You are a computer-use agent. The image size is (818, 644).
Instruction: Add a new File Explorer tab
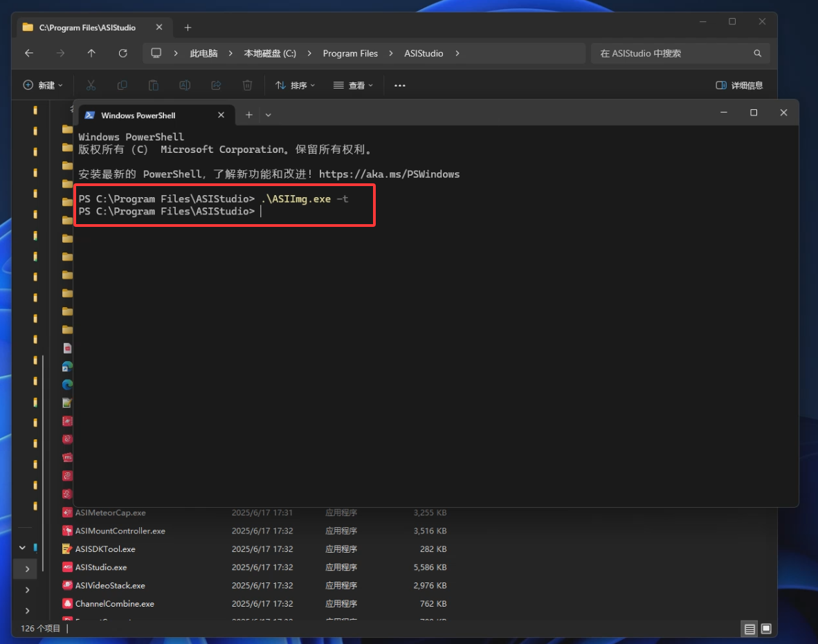click(188, 28)
